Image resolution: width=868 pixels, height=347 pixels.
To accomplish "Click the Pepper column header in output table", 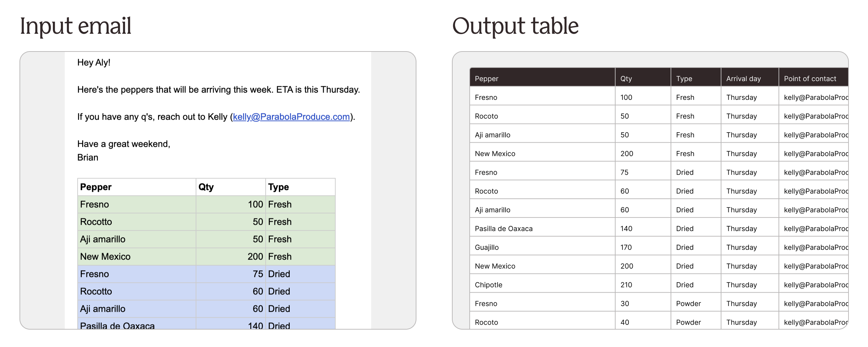I will pos(486,79).
